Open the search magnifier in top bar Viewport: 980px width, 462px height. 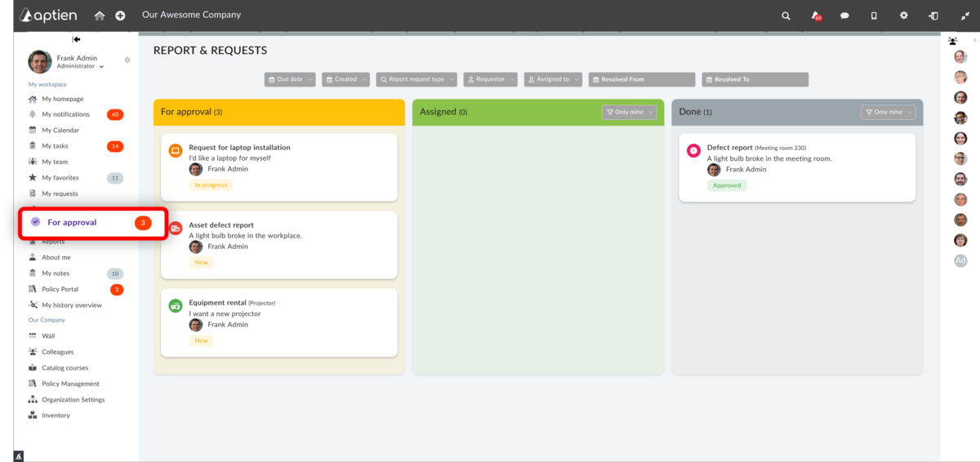pos(786,16)
